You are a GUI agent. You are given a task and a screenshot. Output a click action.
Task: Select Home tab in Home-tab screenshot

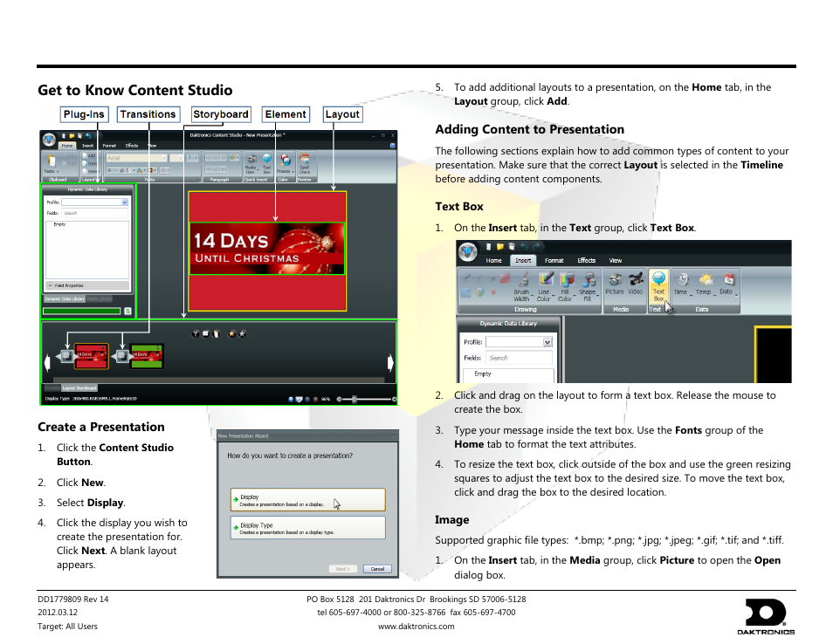click(67, 146)
